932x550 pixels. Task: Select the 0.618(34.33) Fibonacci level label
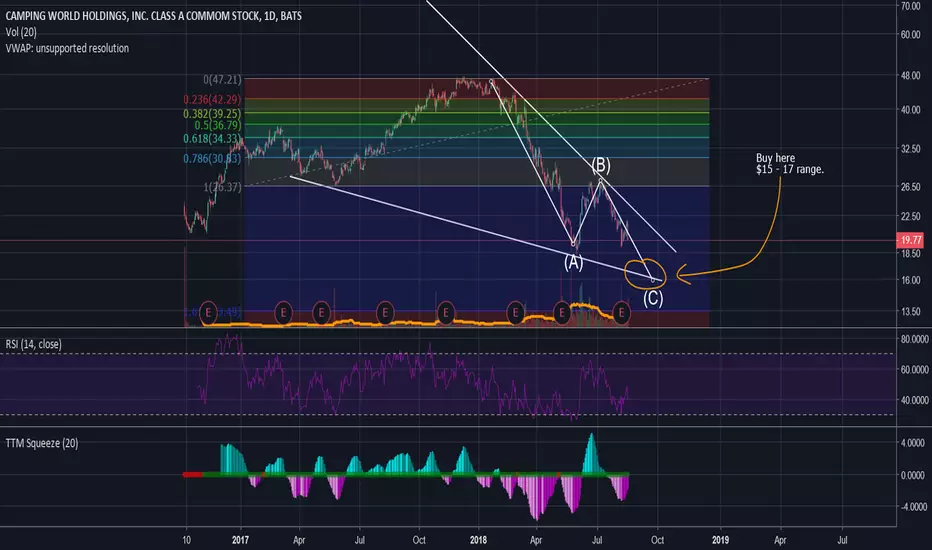212,139
